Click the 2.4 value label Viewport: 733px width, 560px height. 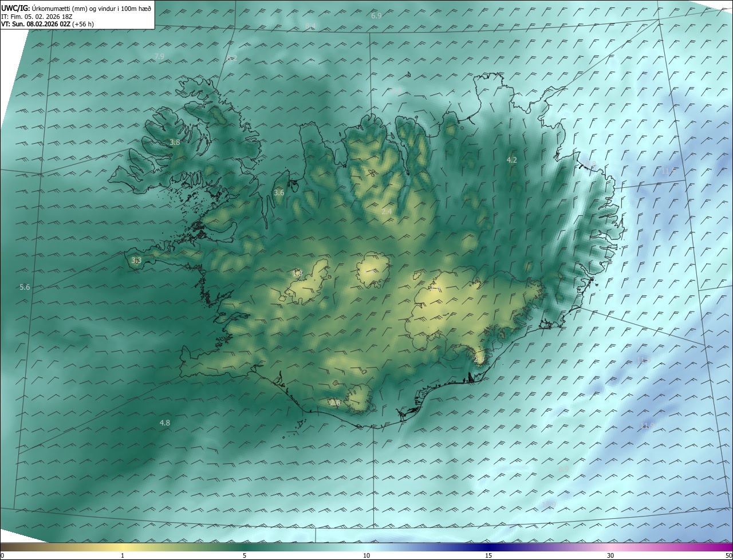point(387,212)
